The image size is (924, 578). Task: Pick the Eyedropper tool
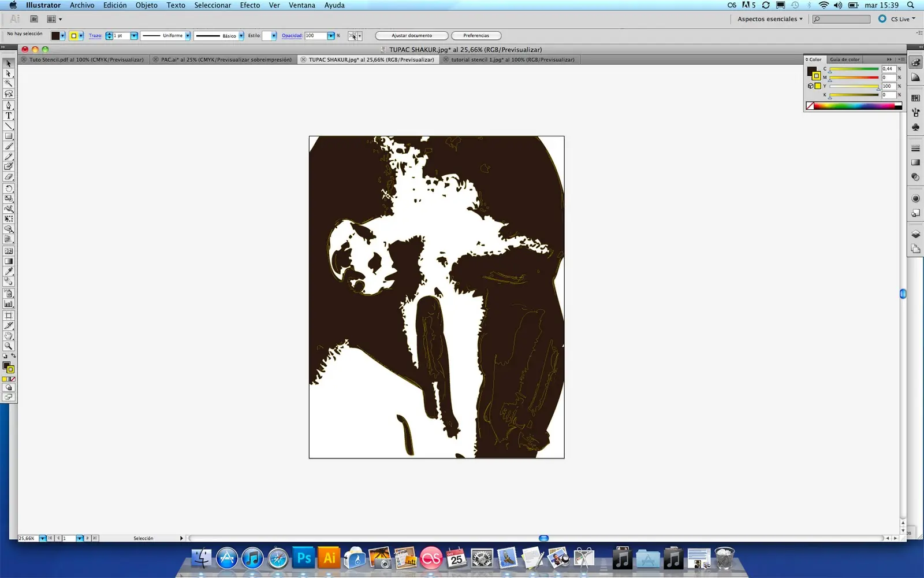pyautogui.click(x=9, y=271)
